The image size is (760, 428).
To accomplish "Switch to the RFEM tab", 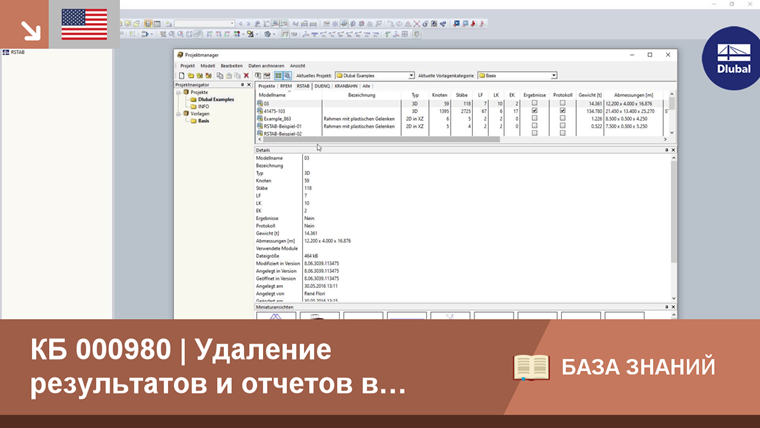I will coord(286,86).
